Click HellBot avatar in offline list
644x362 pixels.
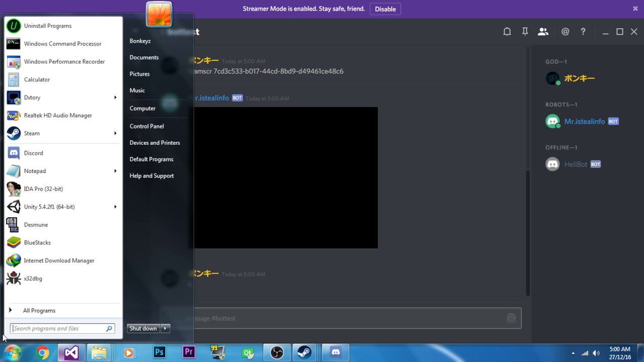(x=552, y=164)
